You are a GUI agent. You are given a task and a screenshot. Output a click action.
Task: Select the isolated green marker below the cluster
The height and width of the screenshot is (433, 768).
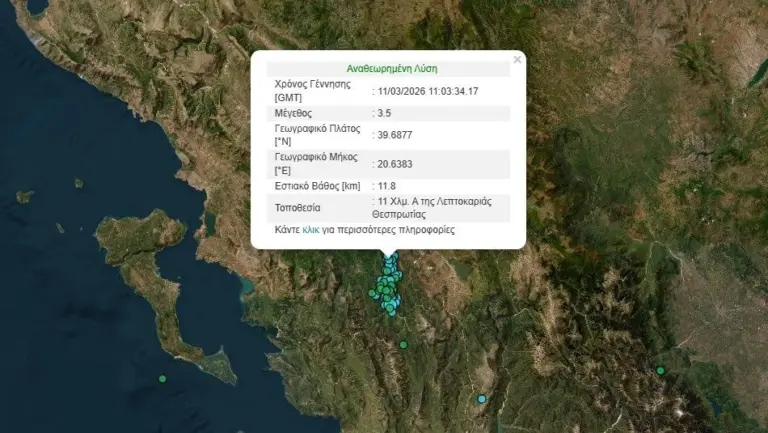(403, 345)
